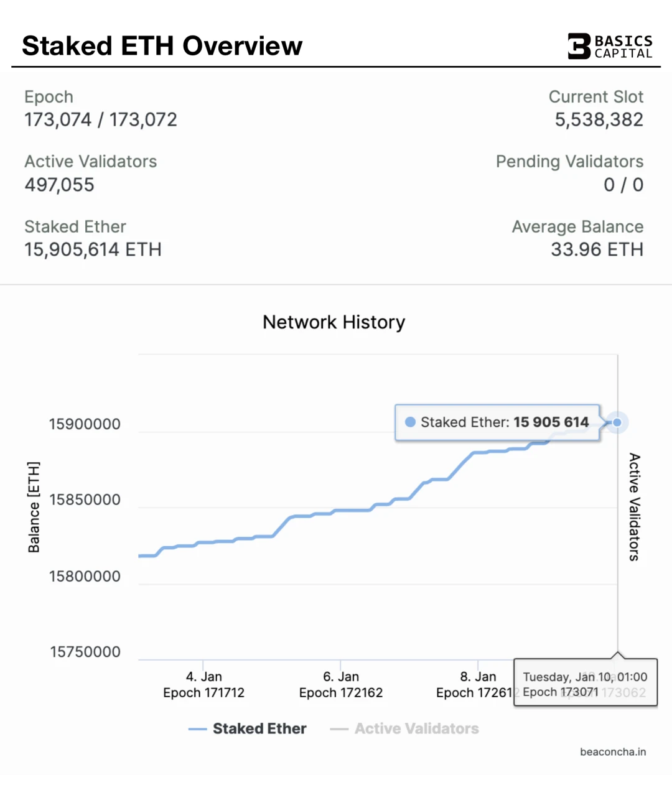The width and height of the screenshot is (672, 785).
Task: Toggle Staked Ether series in legend
Action: click(x=247, y=728)
